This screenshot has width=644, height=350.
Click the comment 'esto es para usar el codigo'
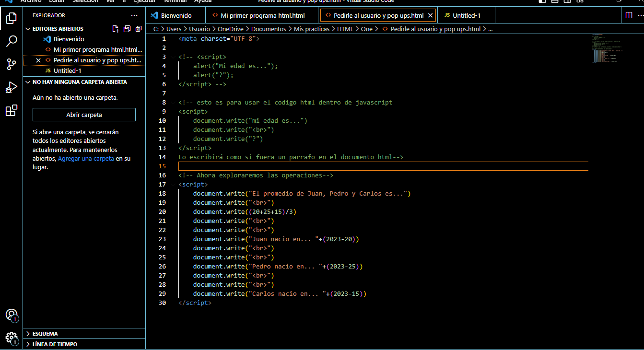click(285, 103)
